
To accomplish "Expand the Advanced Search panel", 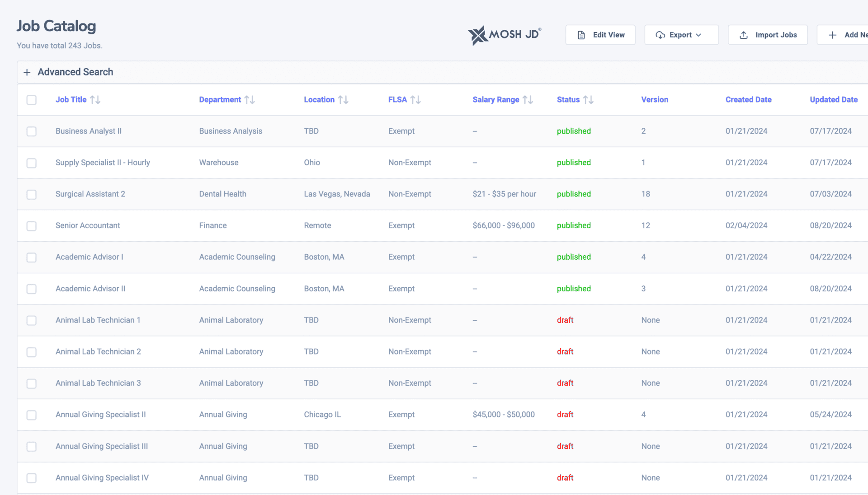I will point(75,72).
